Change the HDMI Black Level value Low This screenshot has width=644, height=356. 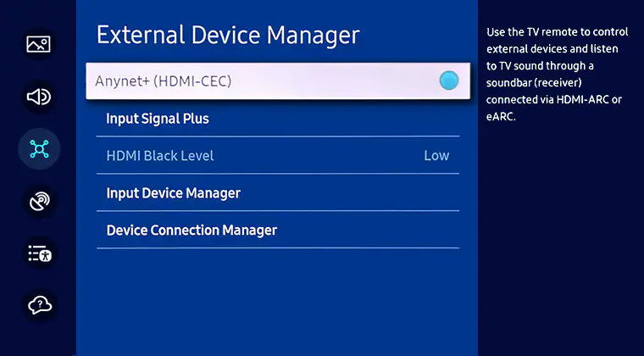[x=436, y=156]
